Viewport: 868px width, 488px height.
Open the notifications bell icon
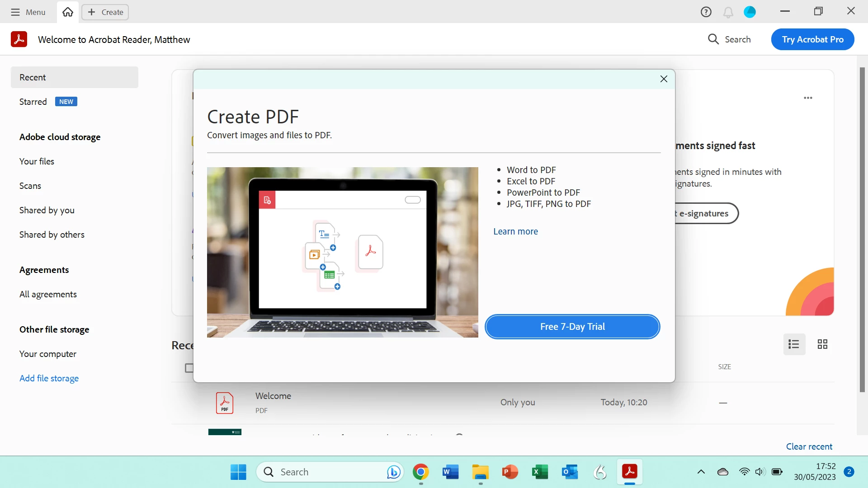tap(728, 12)
